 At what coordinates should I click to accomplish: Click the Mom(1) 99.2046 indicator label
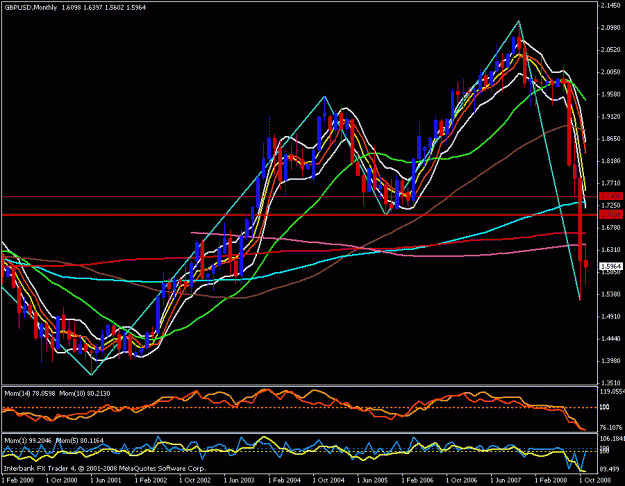pos(27,441)
